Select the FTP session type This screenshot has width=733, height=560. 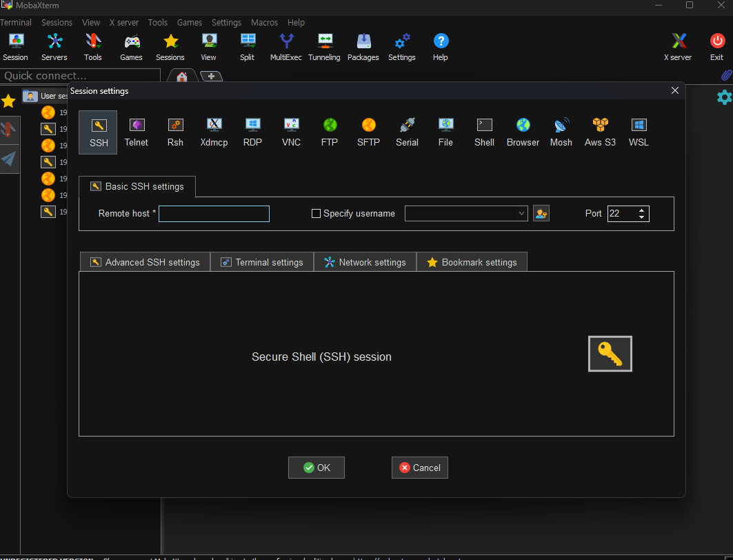[x=330, y=132]
